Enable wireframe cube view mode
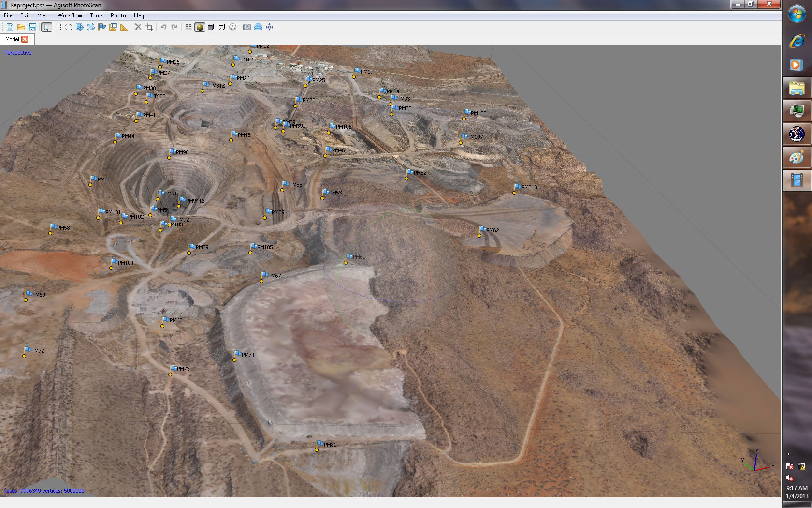Screen dimensions: 812x508 tap(222, 27)
